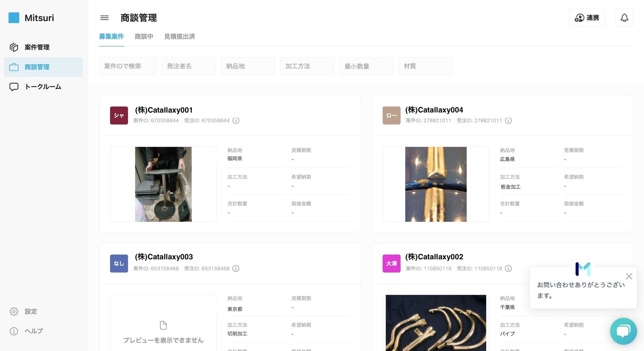Click the なし avatar of Catallaxy003
644x351 pixels.
point(119,263)
